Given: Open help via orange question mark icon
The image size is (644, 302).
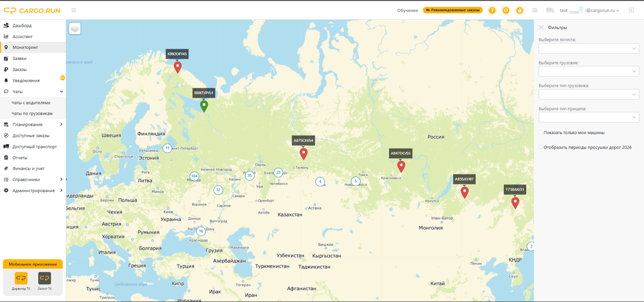Looking at the screenshot, I should (492, 10).
